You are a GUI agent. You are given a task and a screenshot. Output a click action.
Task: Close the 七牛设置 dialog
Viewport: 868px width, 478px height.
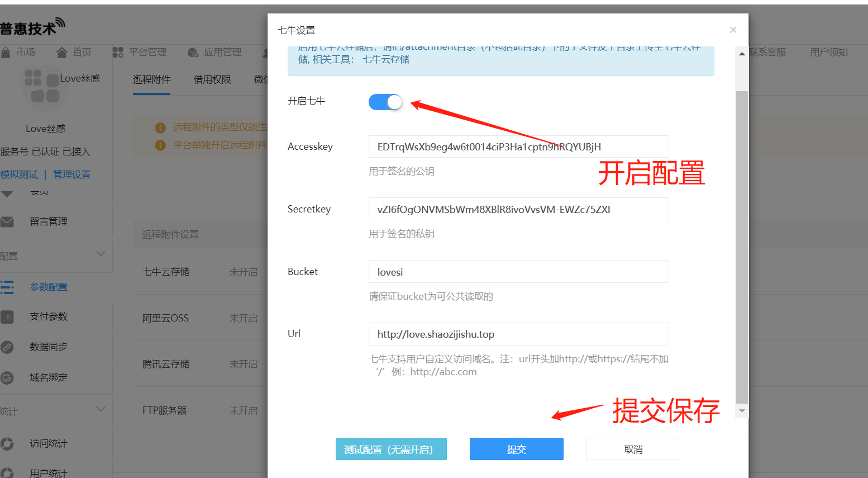tap(733, 30)
